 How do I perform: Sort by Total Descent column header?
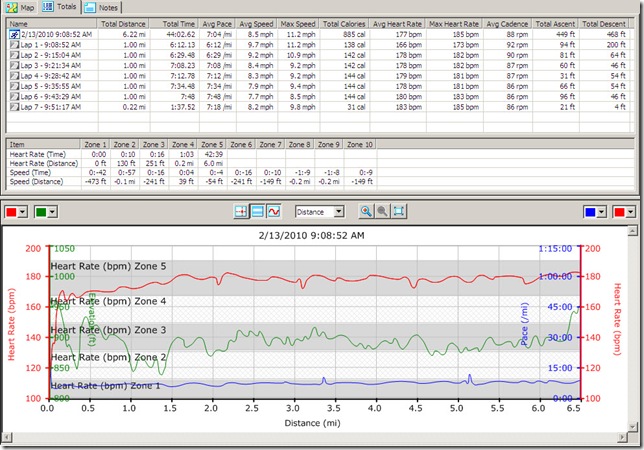pos(604,24)
